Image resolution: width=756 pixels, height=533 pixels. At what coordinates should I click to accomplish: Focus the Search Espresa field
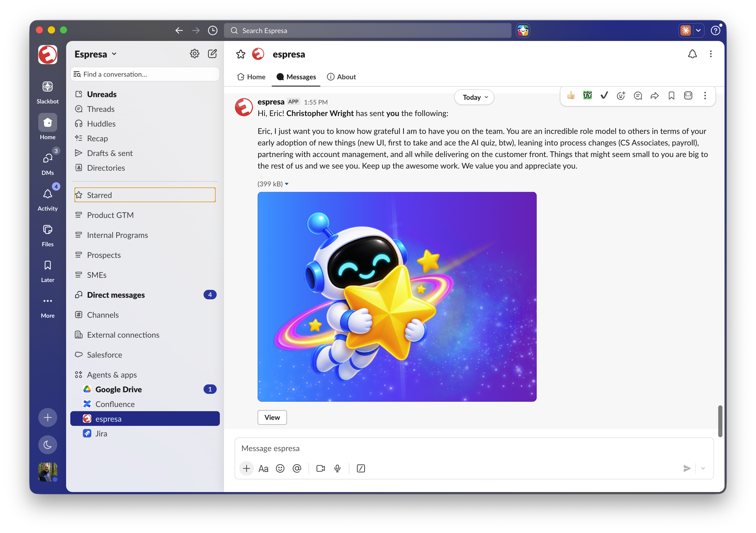click(x=368, y=30)
